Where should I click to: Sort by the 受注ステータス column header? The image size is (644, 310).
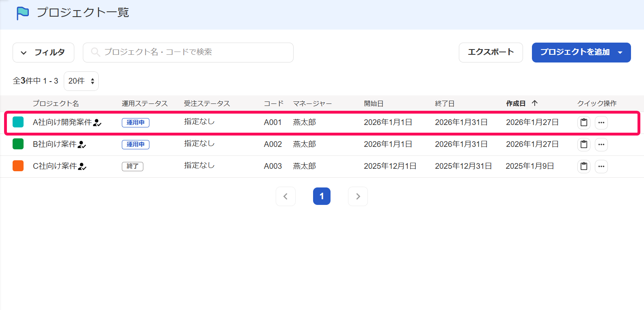(207, 103)
